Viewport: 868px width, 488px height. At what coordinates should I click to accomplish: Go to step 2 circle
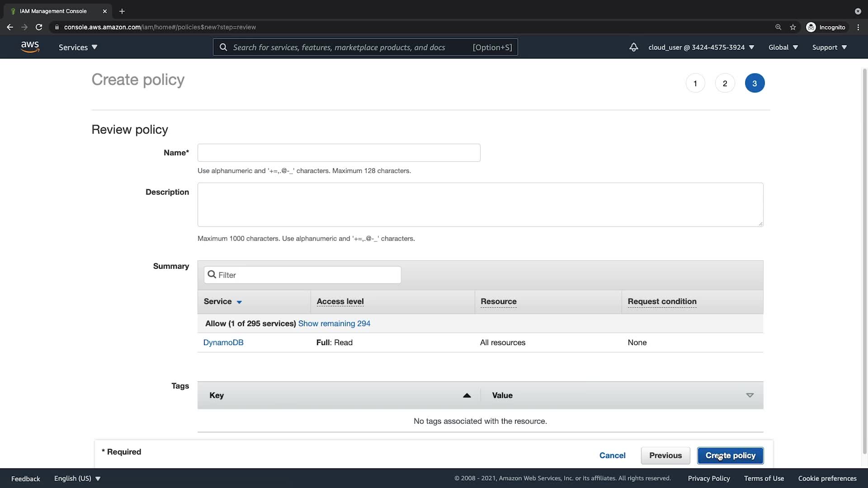click(725, 83)
